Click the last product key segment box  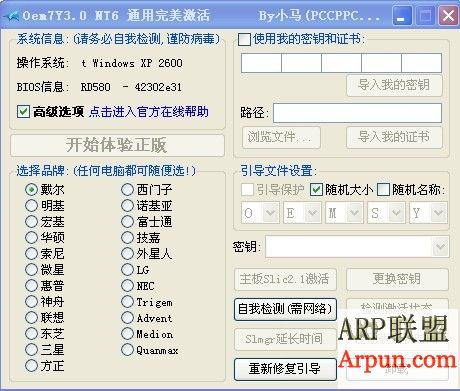click(422, 63)
